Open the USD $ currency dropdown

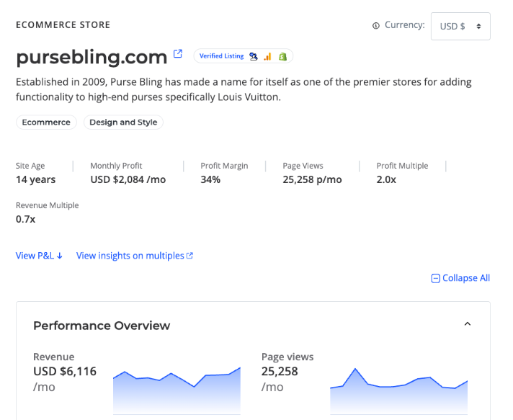coord(460,26)
